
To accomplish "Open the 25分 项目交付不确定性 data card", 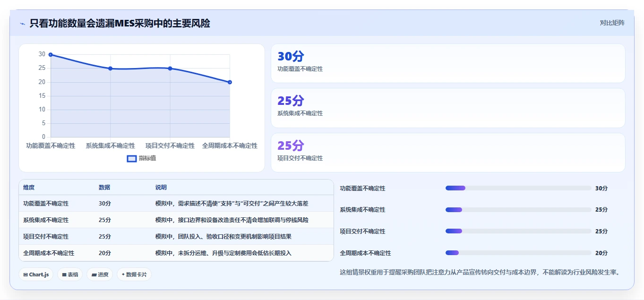I will pos(448,153).
